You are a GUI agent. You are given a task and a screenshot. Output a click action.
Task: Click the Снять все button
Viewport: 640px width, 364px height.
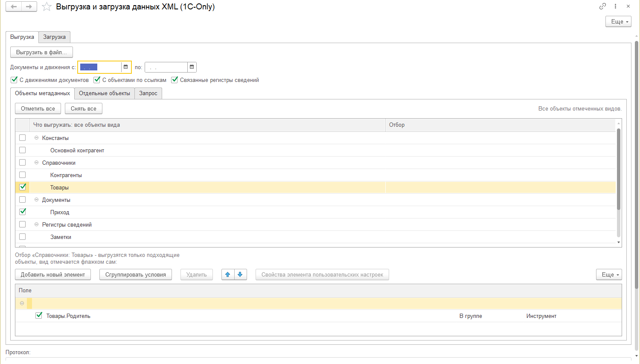pyautogui.click(x=84, y=108)
